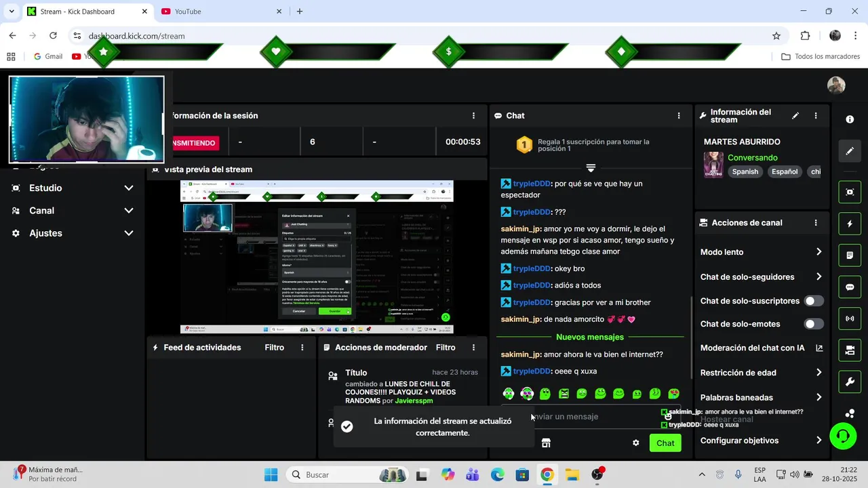Toggle Chat de solo-suscriptores switch
This screenshot has height=488, width=868.
click(814, 301)
